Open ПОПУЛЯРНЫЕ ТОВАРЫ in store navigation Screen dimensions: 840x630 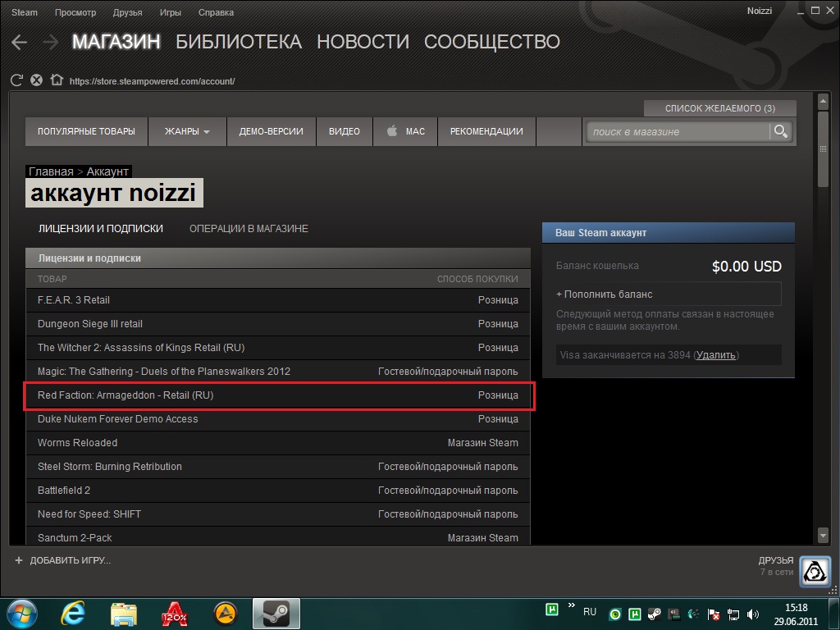(86, 131)
